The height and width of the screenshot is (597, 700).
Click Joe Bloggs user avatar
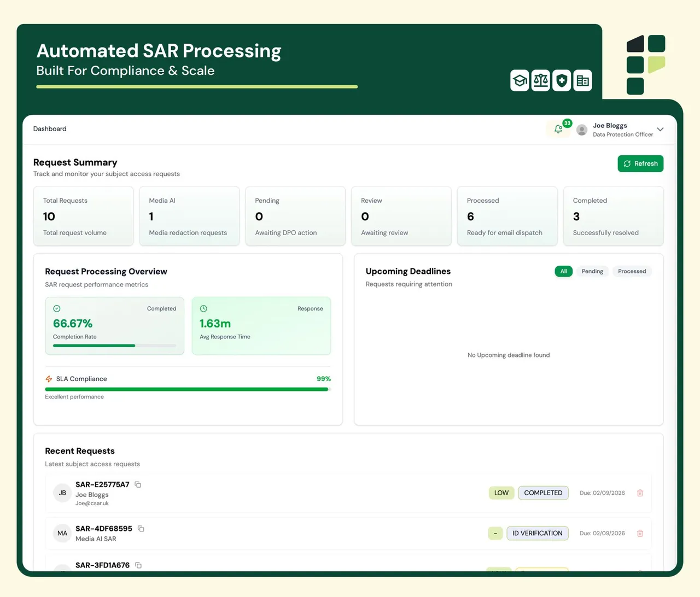click(582, 130)
